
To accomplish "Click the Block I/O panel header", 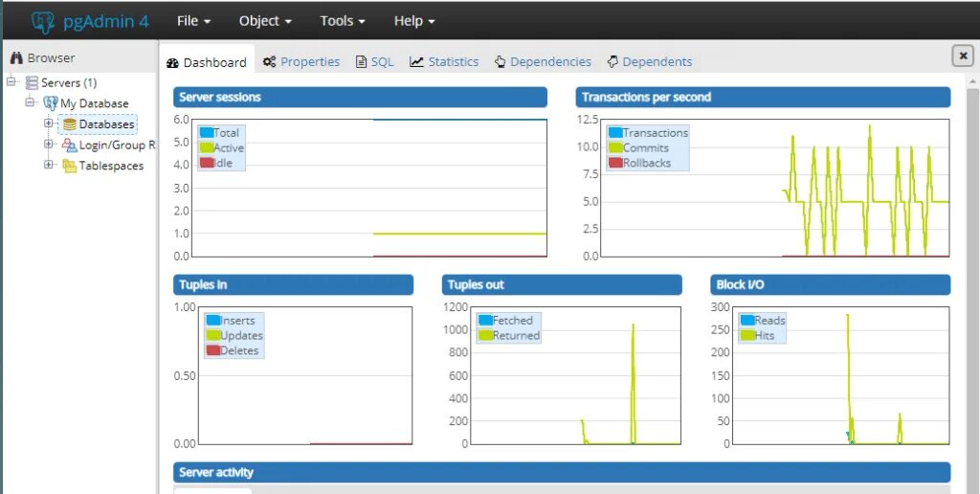I will [x=831, y=284].
